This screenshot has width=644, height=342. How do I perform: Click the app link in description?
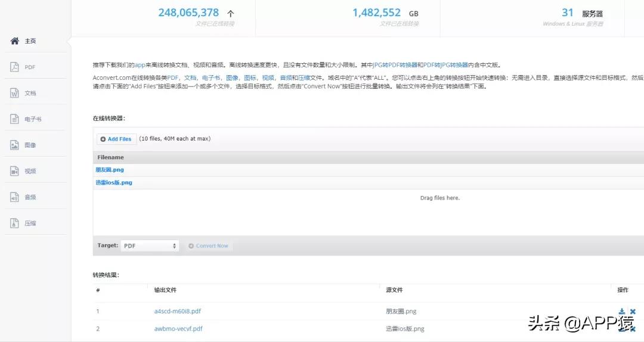(140, 65)
